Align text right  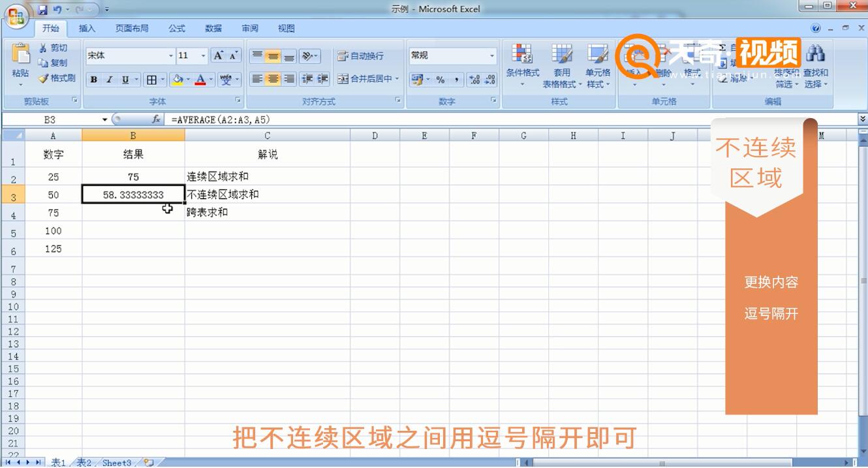288,79
